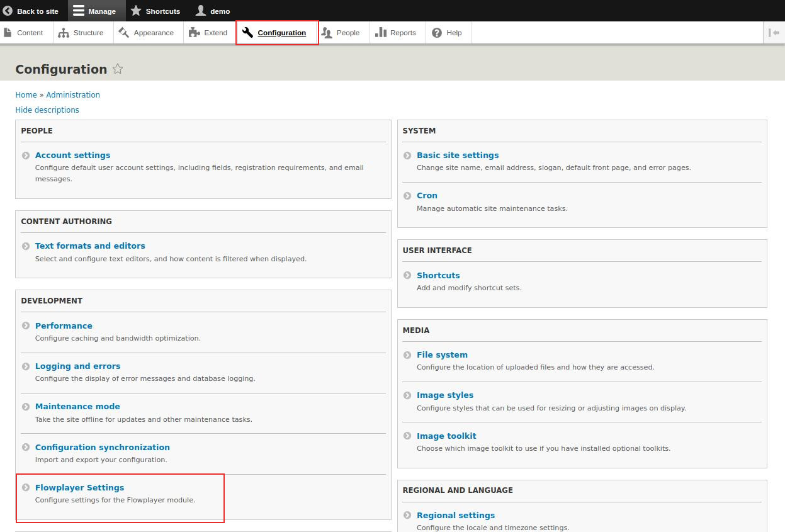The height and width of the screenshot is (532, 785).
Task: Select the Configuration wrench icon
Action: pyautogui.click(x=248, y=32)
